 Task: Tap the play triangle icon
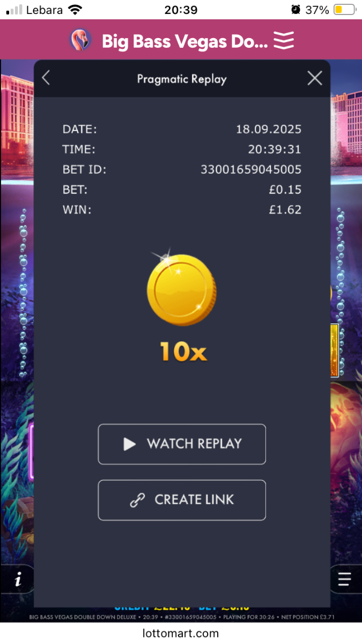click(130, 444)
